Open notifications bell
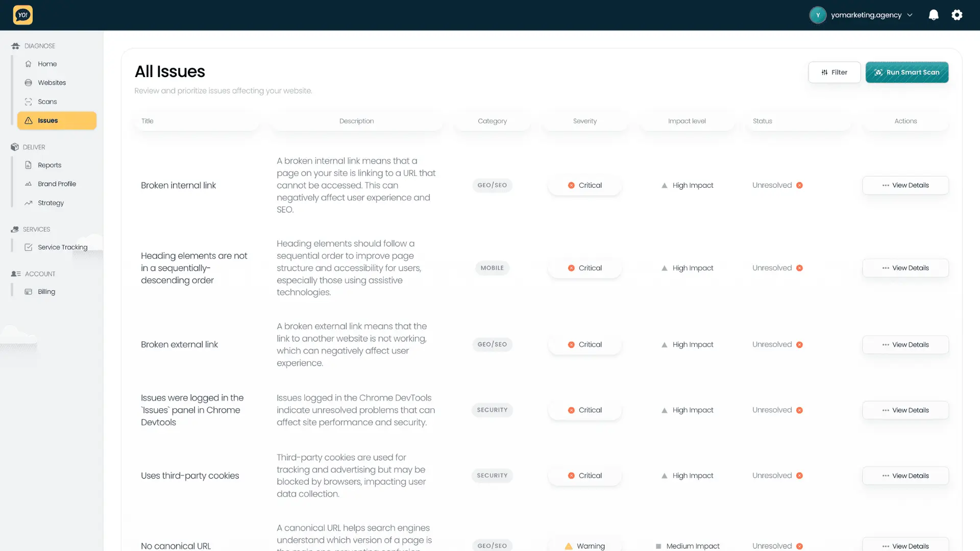This screenshot has height=551, width=980. pyautogui.click(x=934, y=15)
